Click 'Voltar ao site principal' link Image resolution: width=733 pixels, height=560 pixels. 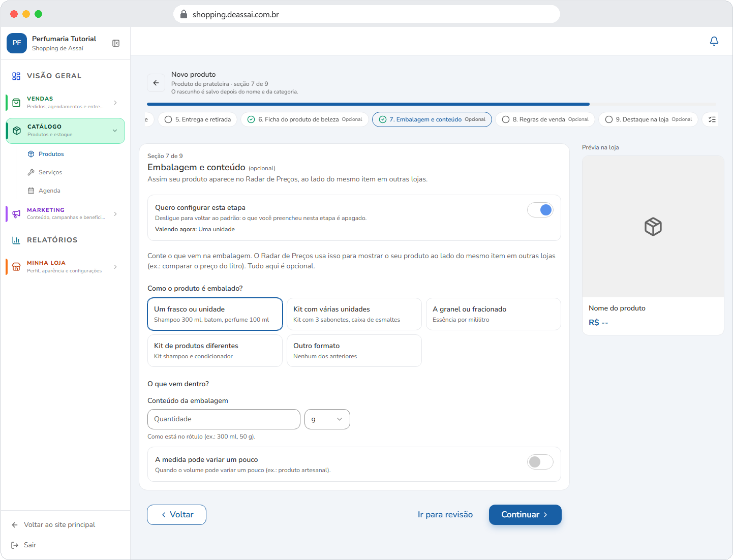(x=59, y=525)
